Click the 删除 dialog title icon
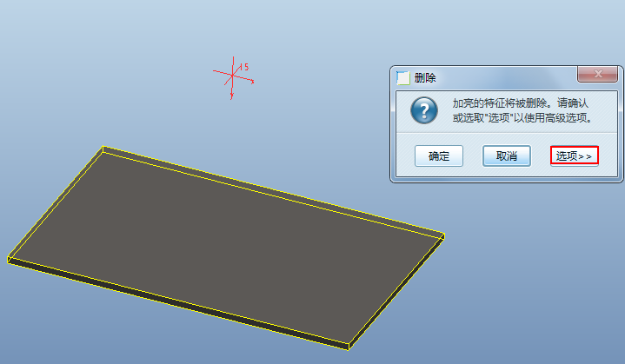 coord(403,77)
